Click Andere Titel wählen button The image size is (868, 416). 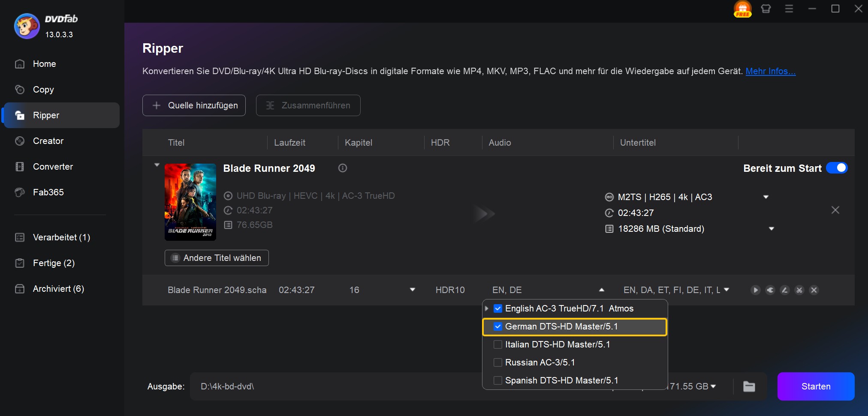(217, 258)
